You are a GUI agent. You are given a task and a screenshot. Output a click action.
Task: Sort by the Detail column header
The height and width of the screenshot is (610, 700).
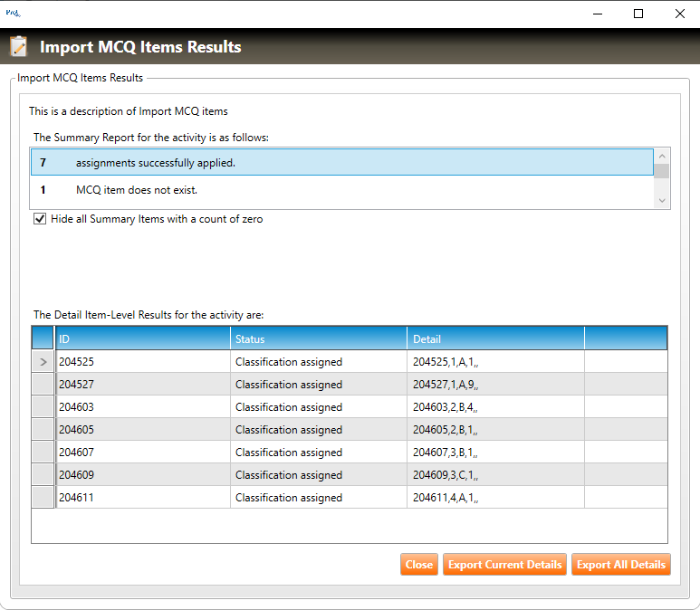[x=495, y=338]
